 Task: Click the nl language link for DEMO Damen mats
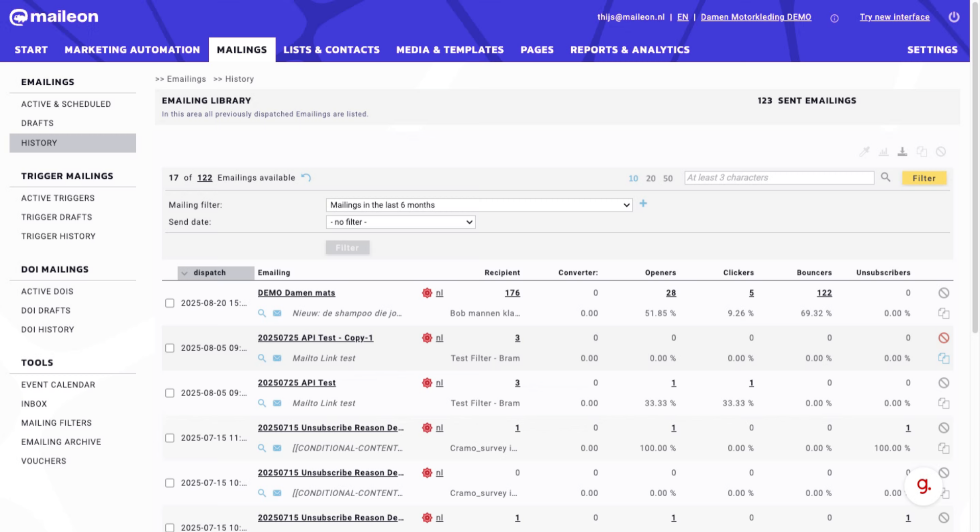click(x=439, y=293)
